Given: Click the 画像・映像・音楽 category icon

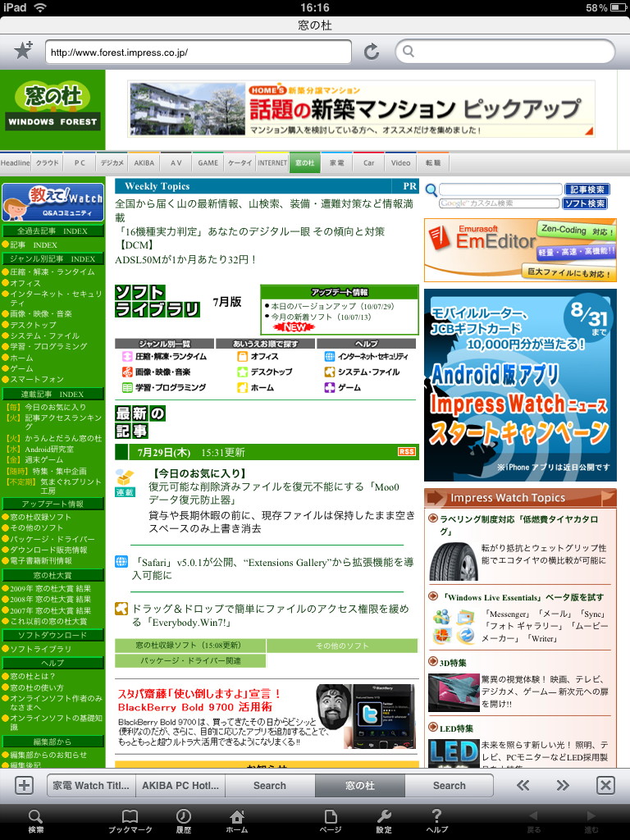Looking at the screenshot, I should (x=127, y=372).
